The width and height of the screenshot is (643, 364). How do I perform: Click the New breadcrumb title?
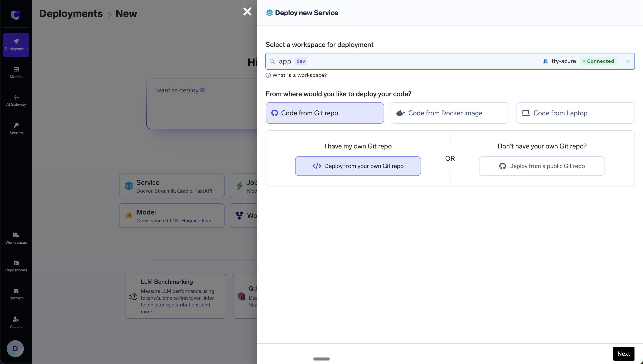click(126, 13)
